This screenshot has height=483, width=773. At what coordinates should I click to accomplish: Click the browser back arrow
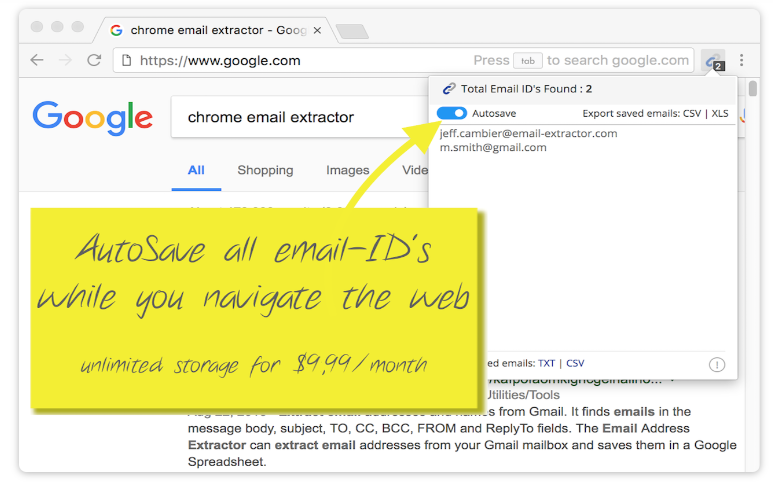tap(37, 60)
